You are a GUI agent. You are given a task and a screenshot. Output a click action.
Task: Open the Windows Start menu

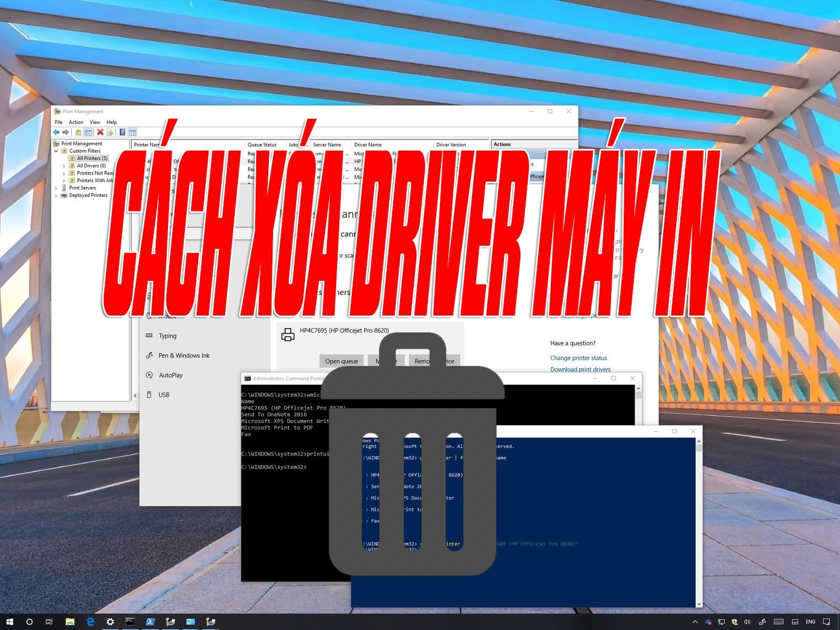[x=9, y=622]
